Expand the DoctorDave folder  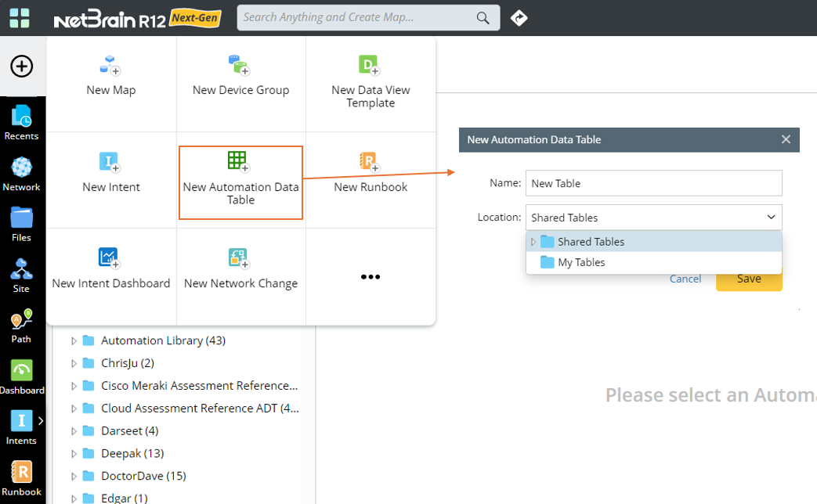coord(74,476)
